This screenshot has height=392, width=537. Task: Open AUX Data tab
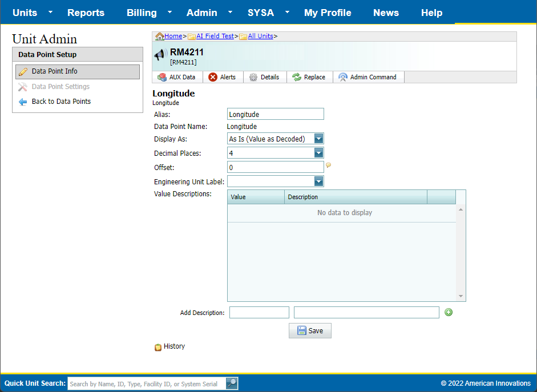(x=177, y=77)
